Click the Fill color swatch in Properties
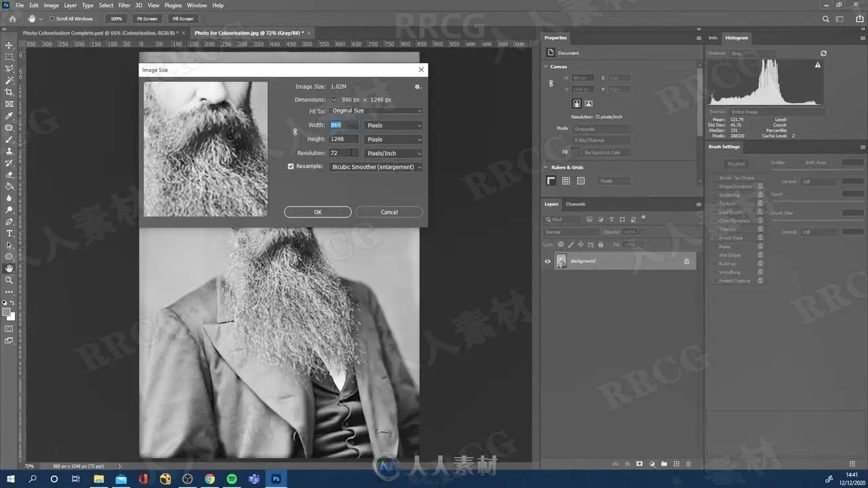Viewport: 868px width, 488px height. (x=575, y=152)
